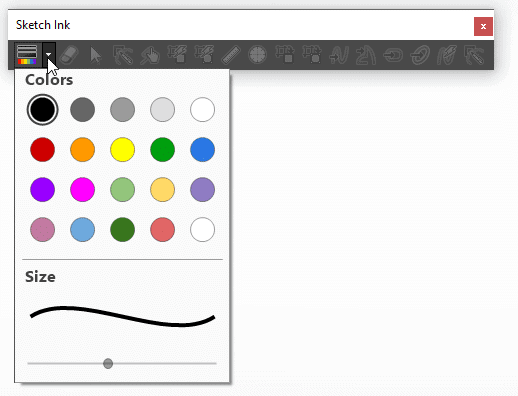Click the Size heading

click(40, 277)
